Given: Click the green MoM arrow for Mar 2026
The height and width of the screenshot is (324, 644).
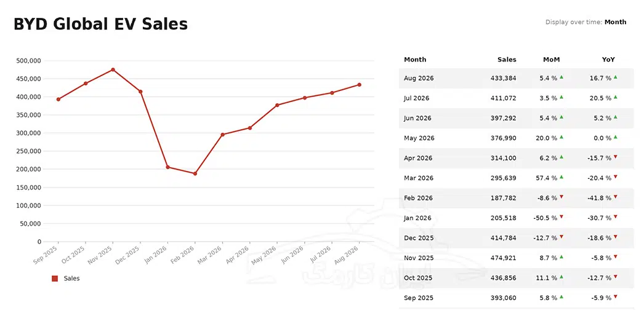Looking at the screenshot, I should pos(561,177).
